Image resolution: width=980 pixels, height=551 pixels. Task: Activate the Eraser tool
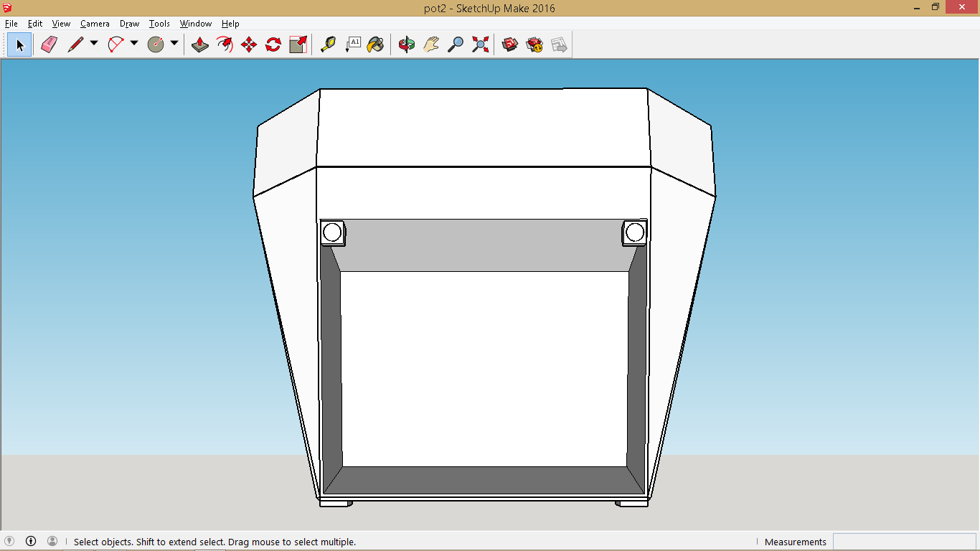coord(50,44)
